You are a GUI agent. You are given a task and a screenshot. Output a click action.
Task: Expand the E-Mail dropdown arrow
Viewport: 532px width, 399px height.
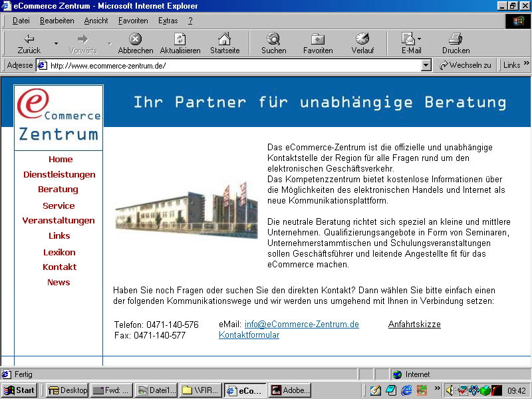point(420,39)
